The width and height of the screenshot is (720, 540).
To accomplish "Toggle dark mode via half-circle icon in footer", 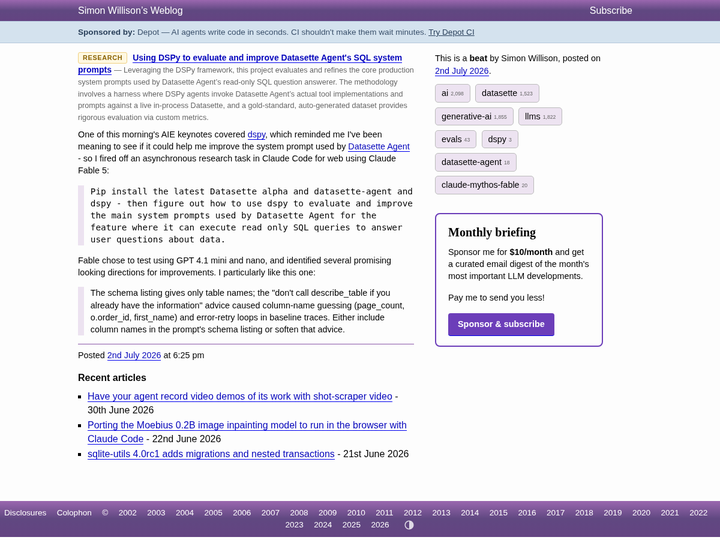I will click(409, 525).
